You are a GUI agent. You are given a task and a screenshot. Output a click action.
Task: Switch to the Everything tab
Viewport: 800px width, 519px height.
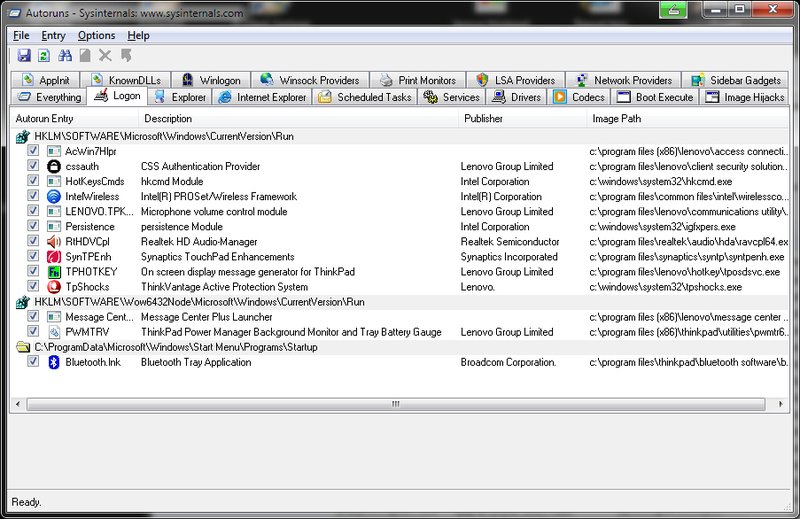(49, 97)
